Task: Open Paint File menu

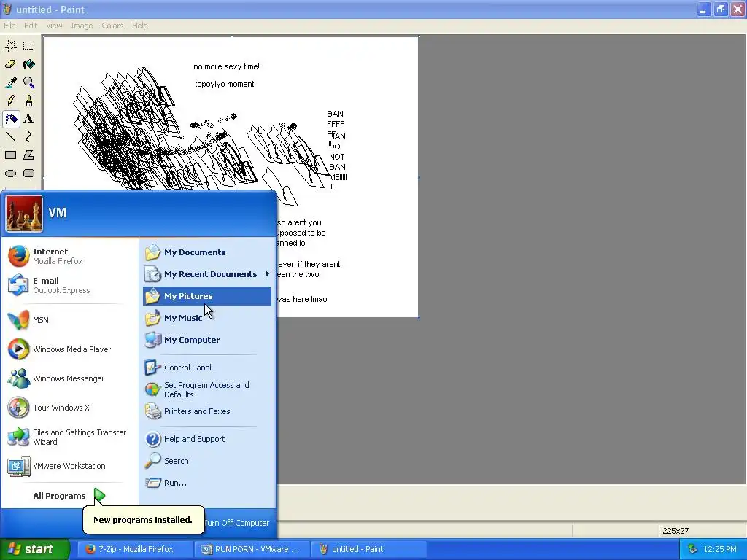Action: 9,26
